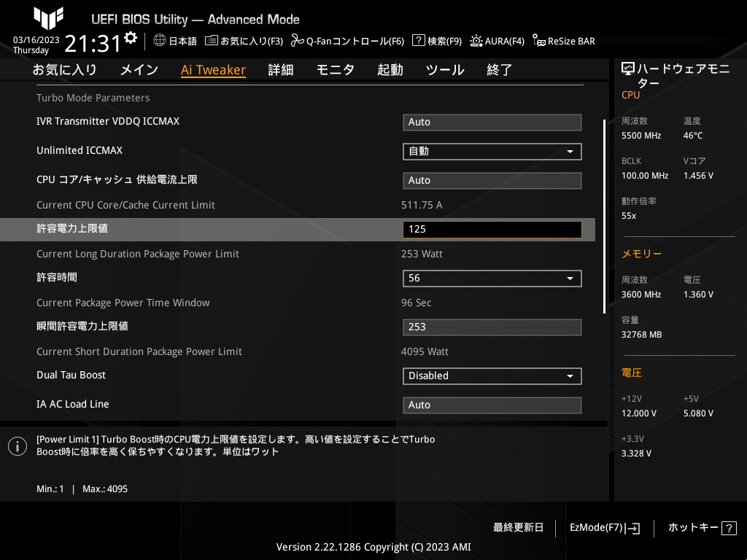This screenshot has height=560, width=747.
Task: Click memory capacity 32768 MB
Action: pos(641,335)
